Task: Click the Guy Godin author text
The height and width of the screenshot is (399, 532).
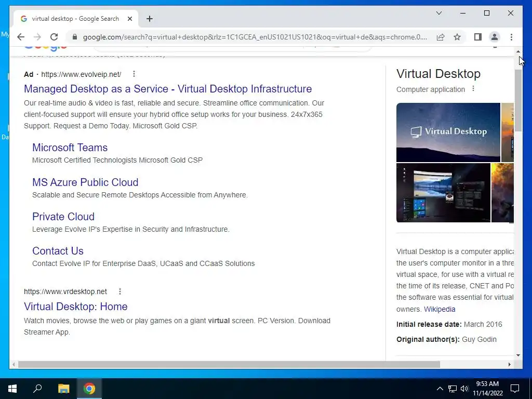Action: coord(479,339)
